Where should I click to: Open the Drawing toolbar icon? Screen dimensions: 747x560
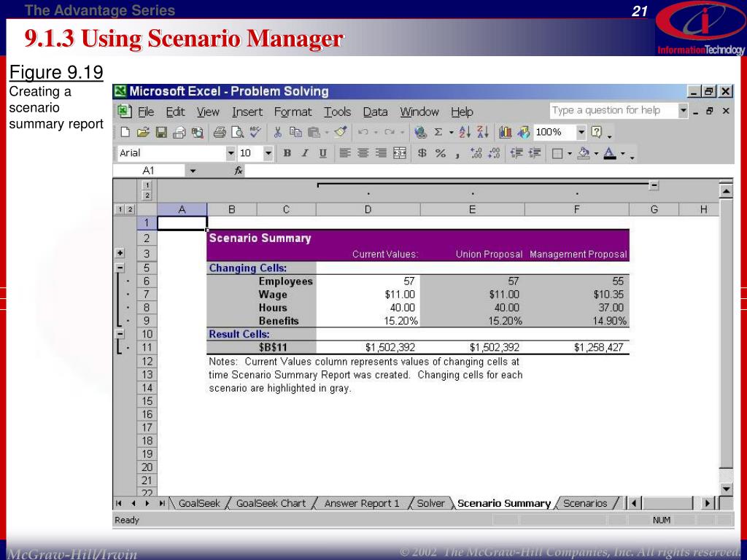coord(524,133)
